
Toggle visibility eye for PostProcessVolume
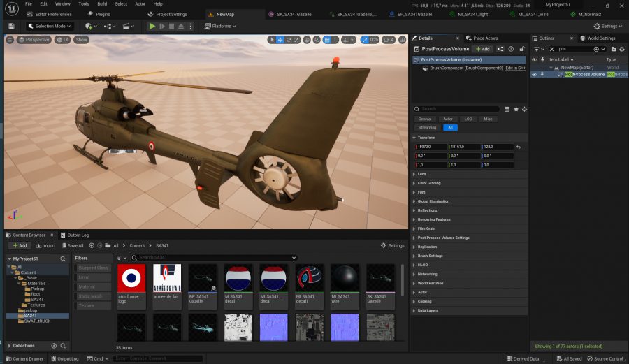(534, 74)
